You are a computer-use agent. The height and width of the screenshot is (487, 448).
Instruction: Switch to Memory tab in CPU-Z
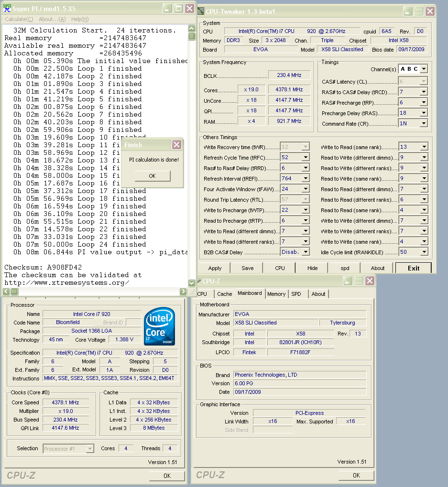(x=276, y=294)
